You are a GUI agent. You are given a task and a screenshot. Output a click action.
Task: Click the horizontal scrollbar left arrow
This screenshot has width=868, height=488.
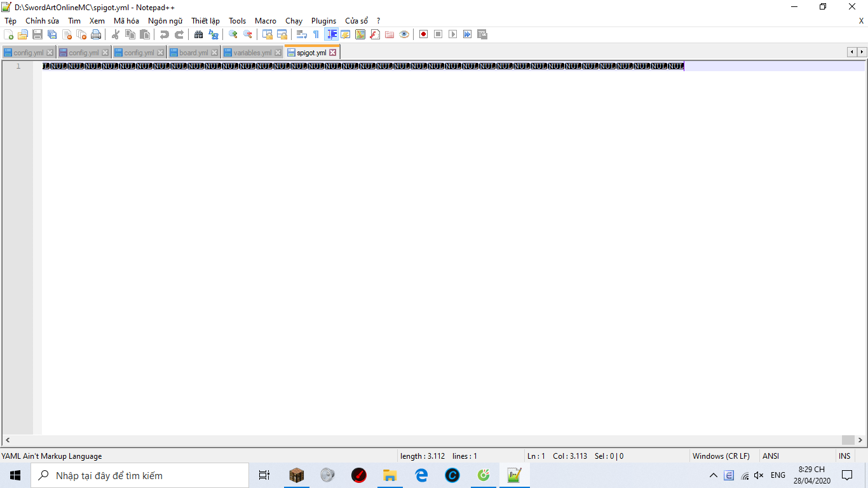(7, 440)
